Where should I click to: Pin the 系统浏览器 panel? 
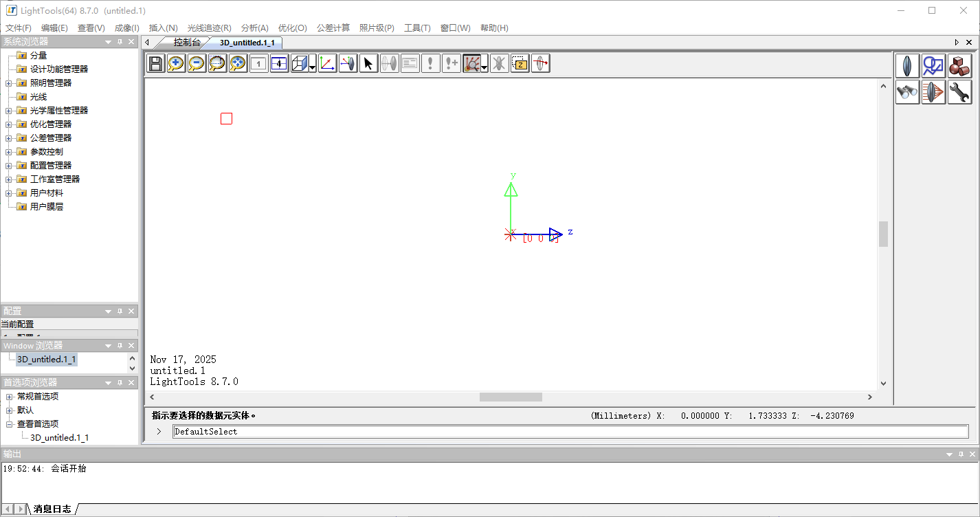[x=120, y=42]
